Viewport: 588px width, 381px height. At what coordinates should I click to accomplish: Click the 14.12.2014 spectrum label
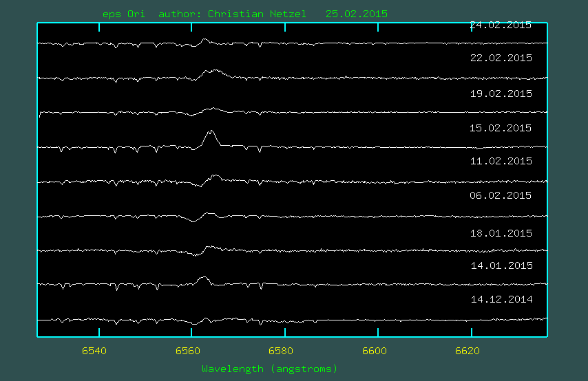[501, 300]
